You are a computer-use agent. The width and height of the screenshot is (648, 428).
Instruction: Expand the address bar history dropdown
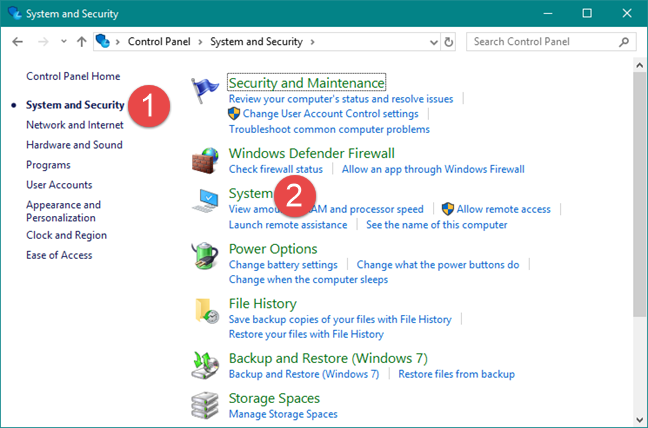click(x=434, y=42)
